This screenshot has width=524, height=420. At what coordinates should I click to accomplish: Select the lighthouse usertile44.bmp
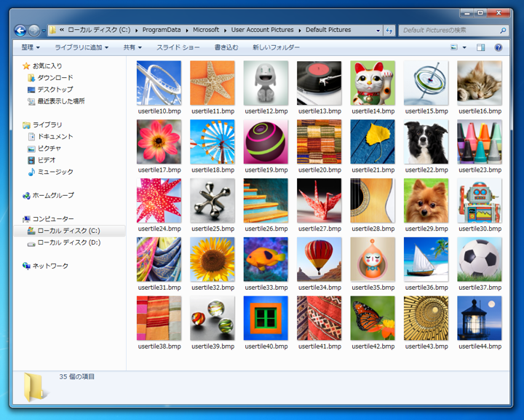coord(480,318)
